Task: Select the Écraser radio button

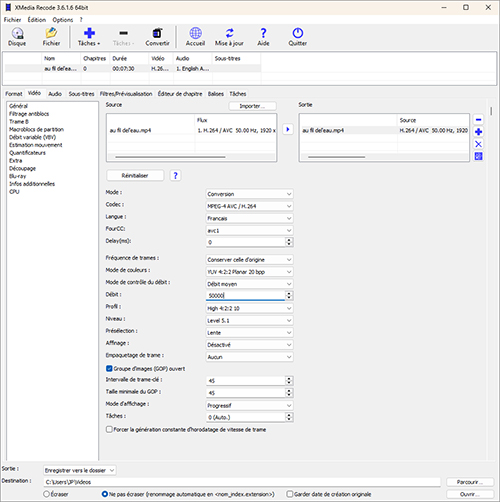Action: pyautogui.click(x=47, y=494)
